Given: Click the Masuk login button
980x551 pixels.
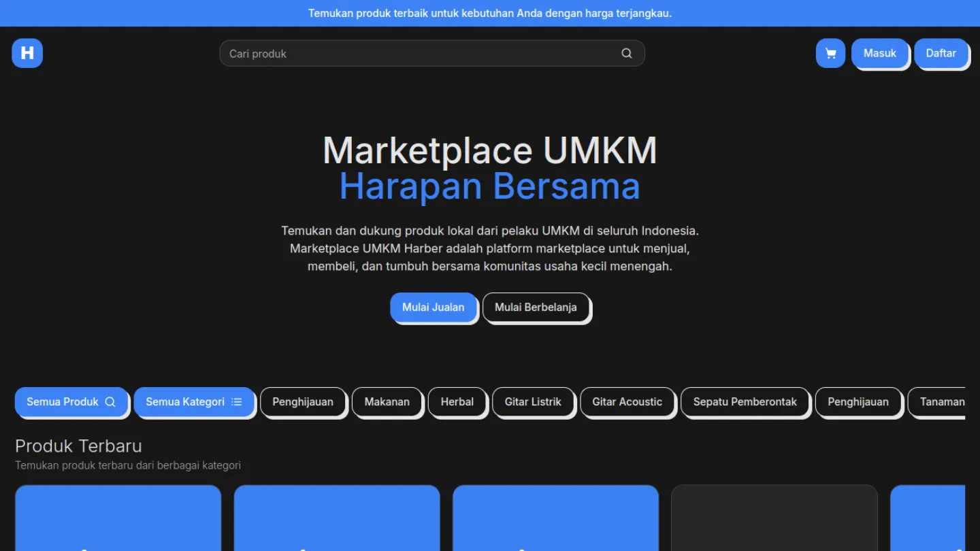Looking at the screenshot, I should click(x=880, y=53).
